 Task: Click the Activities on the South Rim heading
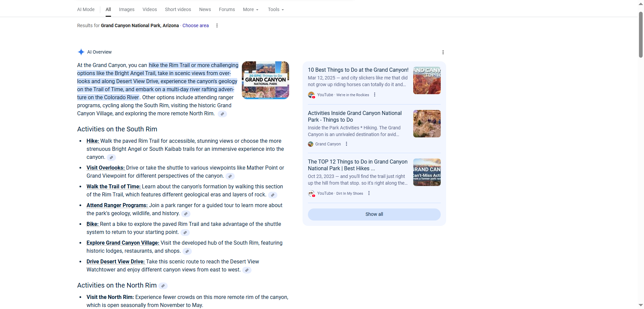117,129
